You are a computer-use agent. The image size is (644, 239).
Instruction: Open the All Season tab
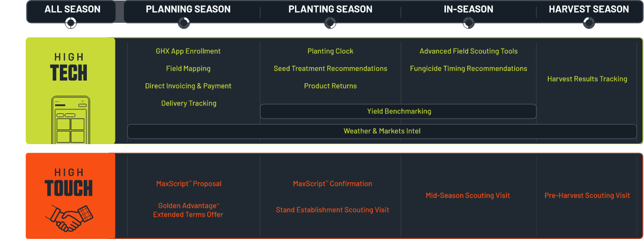(70, 9)
